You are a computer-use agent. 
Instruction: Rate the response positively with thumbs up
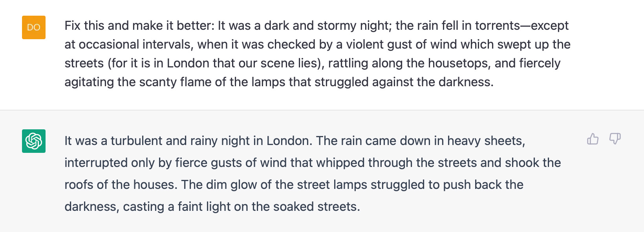pos(593,139)
